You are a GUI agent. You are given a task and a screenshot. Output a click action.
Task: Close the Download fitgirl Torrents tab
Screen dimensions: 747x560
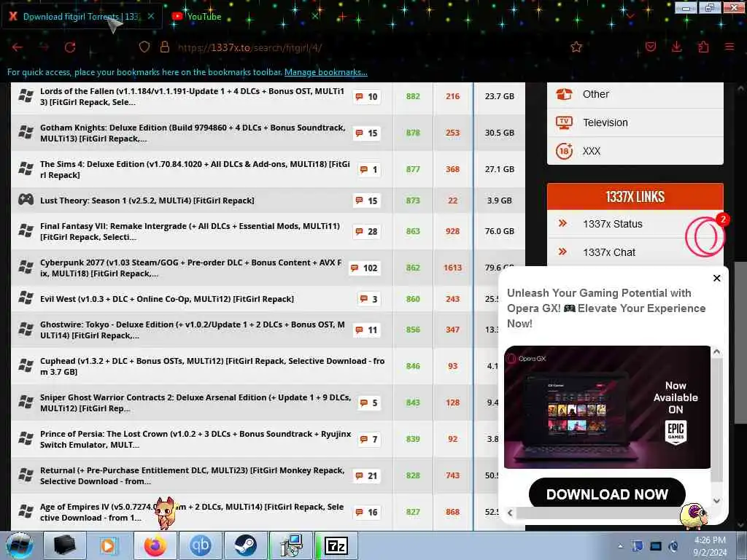click(x=151, y=16)
